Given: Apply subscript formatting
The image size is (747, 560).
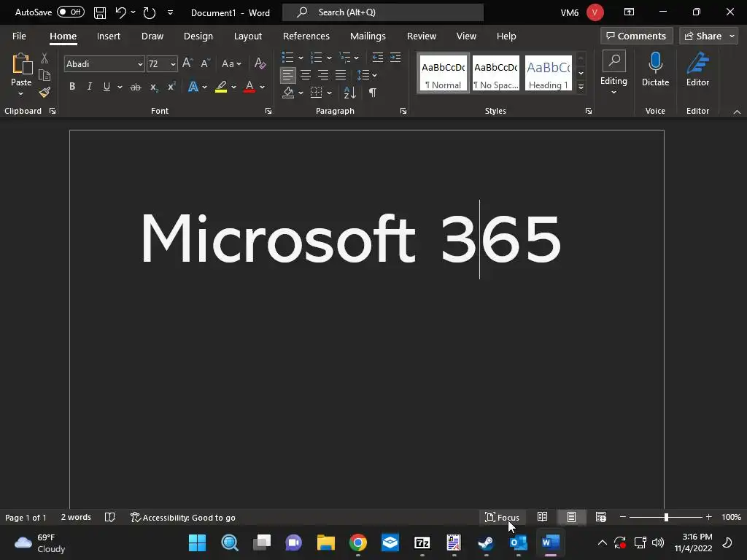Looking at the screenshot, I should (153, 87).
